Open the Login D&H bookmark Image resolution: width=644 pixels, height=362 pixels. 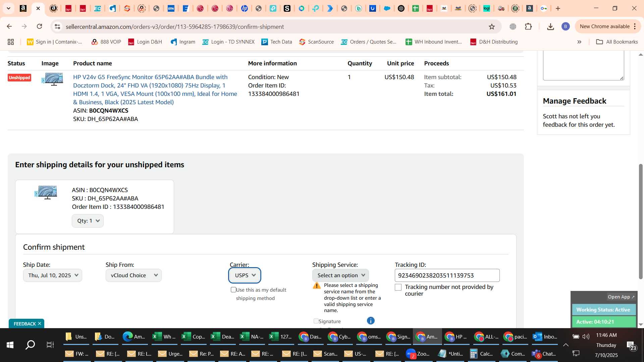(145, 42)
